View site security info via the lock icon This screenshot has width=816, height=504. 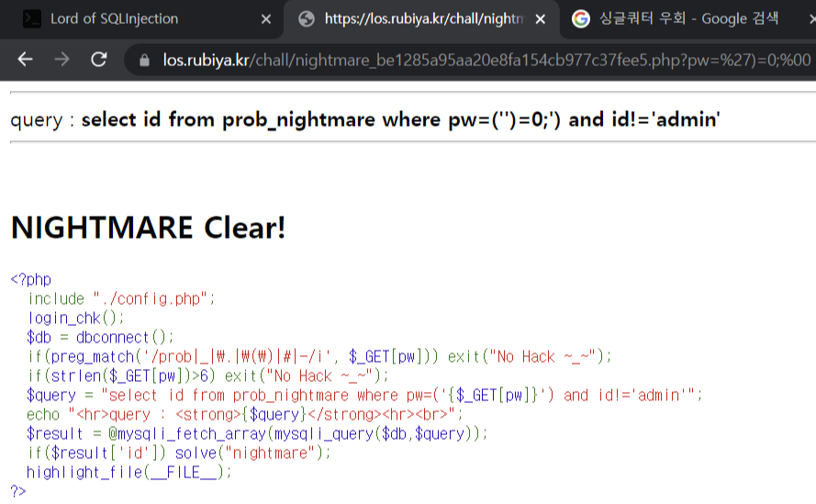145,61
